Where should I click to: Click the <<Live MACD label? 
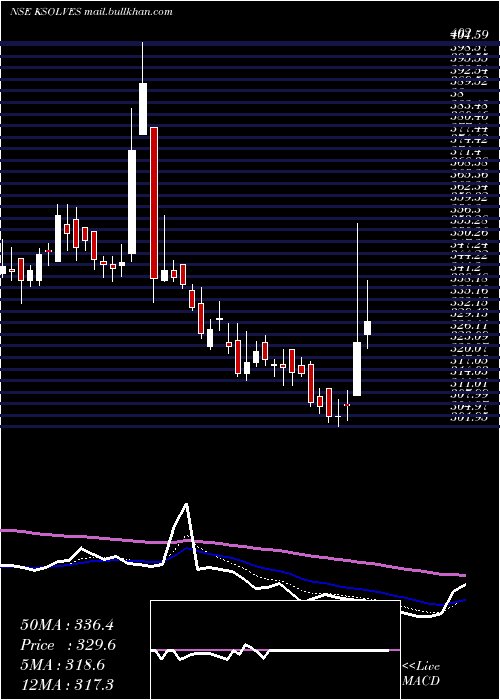(421, 674)
